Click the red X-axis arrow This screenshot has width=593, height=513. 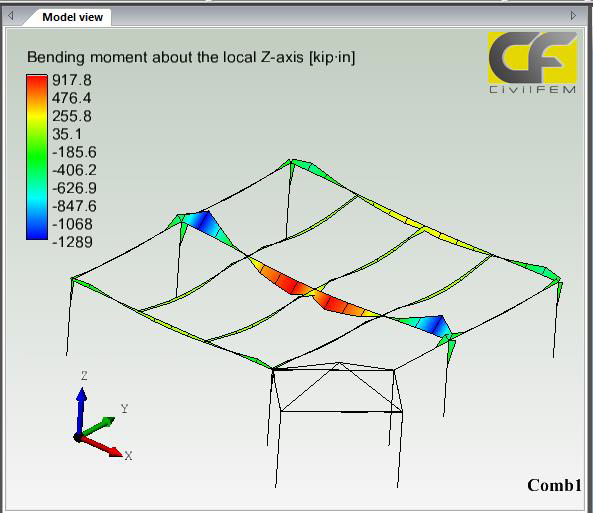pyautogui.click(x=101, y=446)
